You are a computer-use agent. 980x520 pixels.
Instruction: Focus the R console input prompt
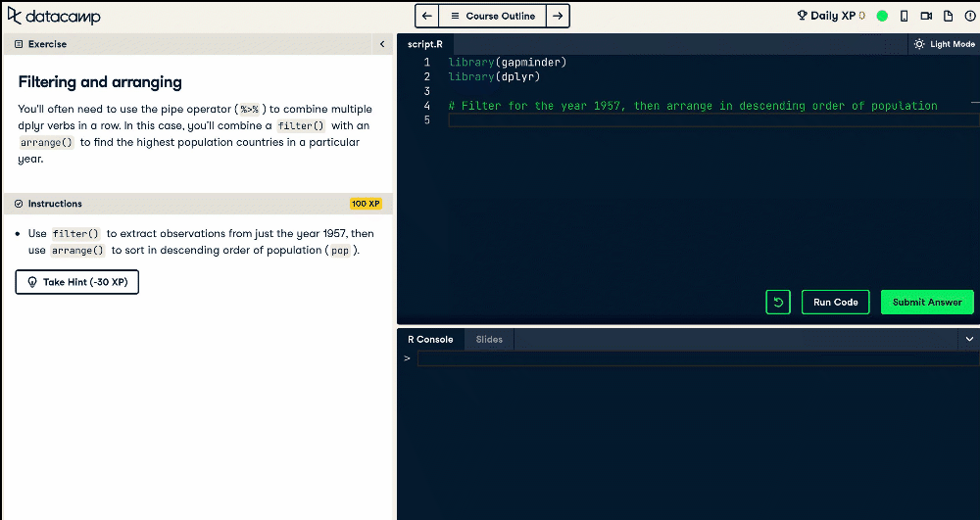pos(698,358)
